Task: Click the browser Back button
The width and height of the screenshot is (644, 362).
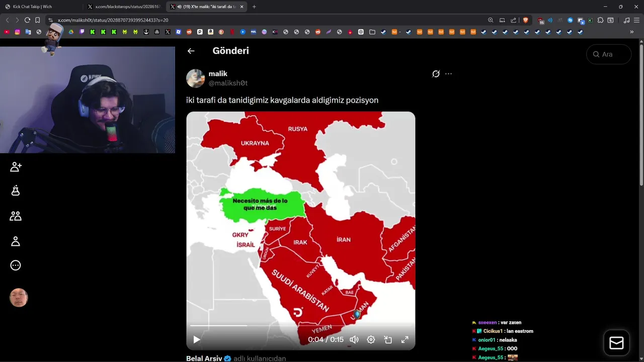Action: (7, 20)
